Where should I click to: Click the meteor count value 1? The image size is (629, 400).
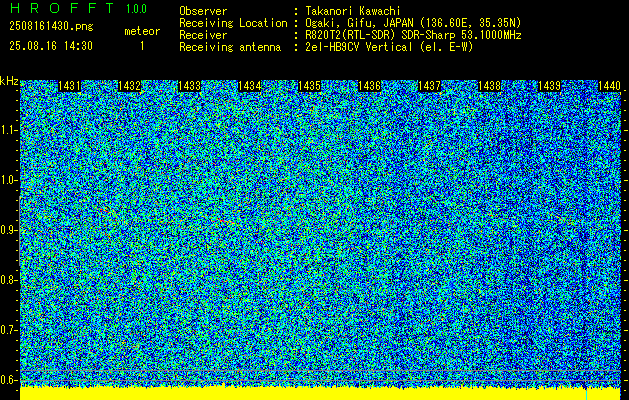click(x=142, y=46)
